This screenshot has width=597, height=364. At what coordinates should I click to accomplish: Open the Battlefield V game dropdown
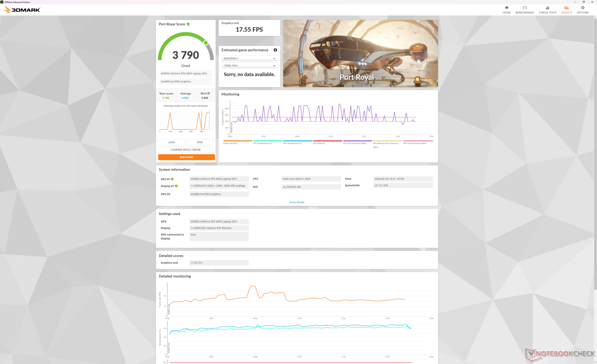(x=249, y=58)
